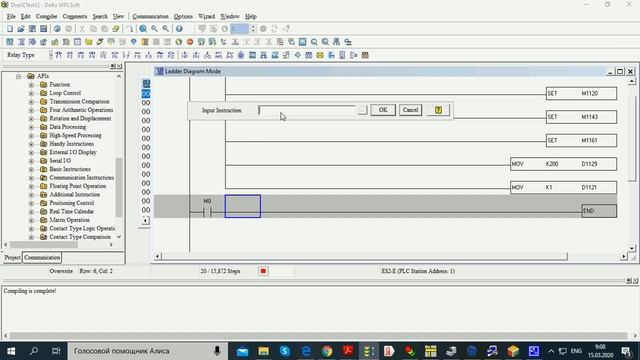This screenshot has width=640, height=360.
Task: Create a new project with the New icon
Action: (10, 29)
